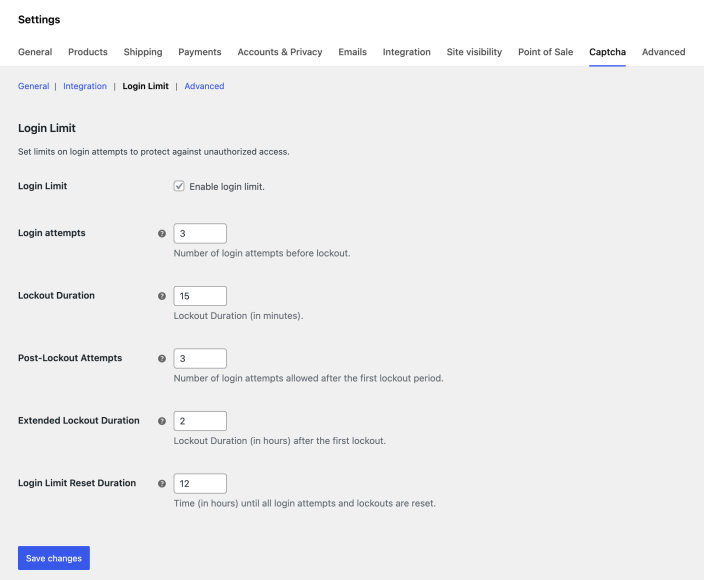Click into the Lockout Duration minutes field
The height and width of the screenshot is (580, 704).
(200, 296)
